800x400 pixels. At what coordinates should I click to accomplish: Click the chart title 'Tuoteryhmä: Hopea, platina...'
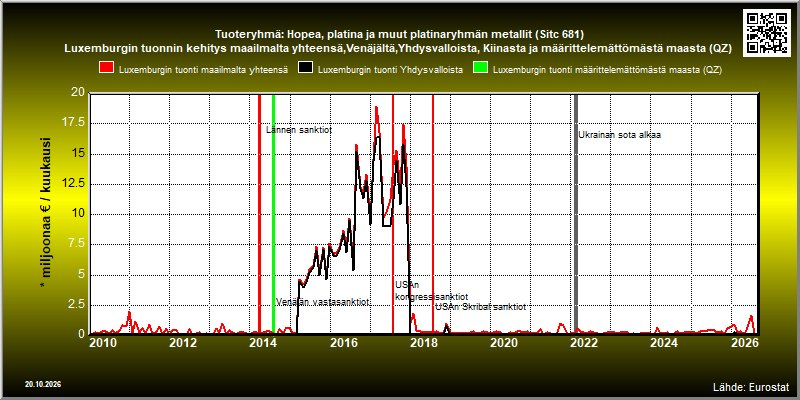399,35
